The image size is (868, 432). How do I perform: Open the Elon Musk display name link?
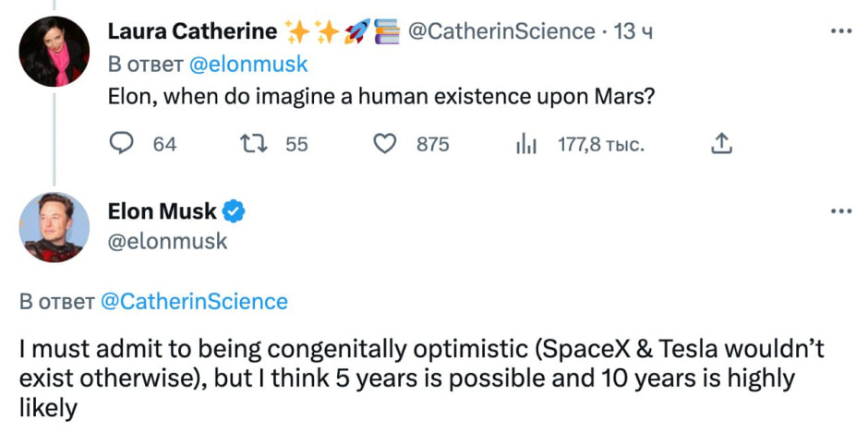pos(162,211)
